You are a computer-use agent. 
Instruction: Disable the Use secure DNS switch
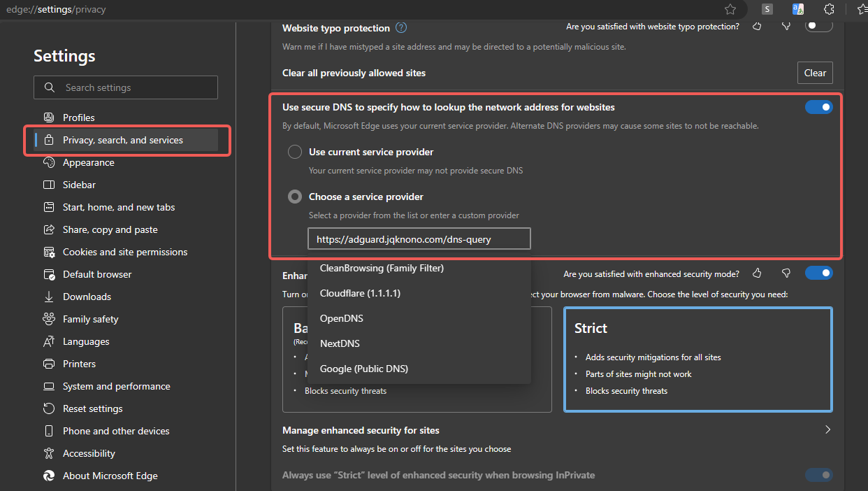tap(819, 107)
